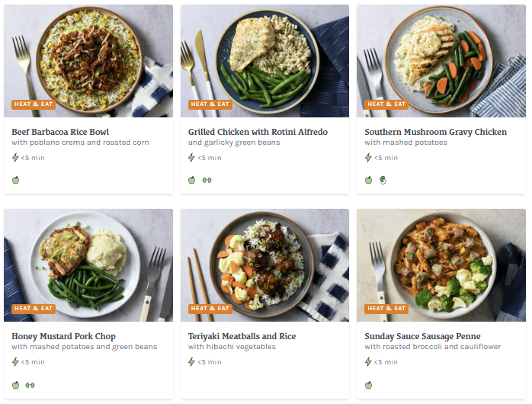This screenshot has width=532, height=404.
Task: Click lightning bolt icon on Beef Barbacoa card
Action: coord(15,158)
